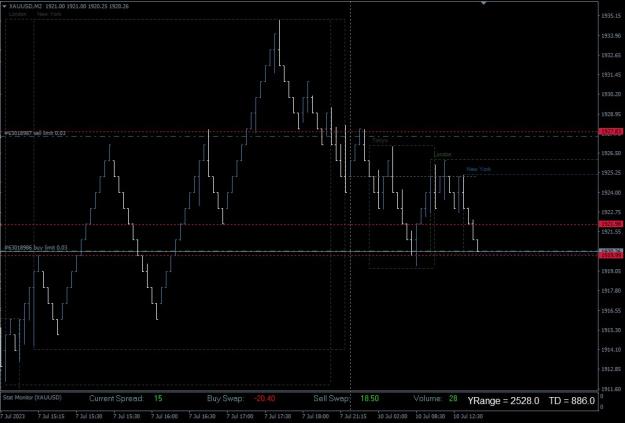
Task: Click the 1922.75 price scale label
Action: pyautogui.click(x=611, y=212)
